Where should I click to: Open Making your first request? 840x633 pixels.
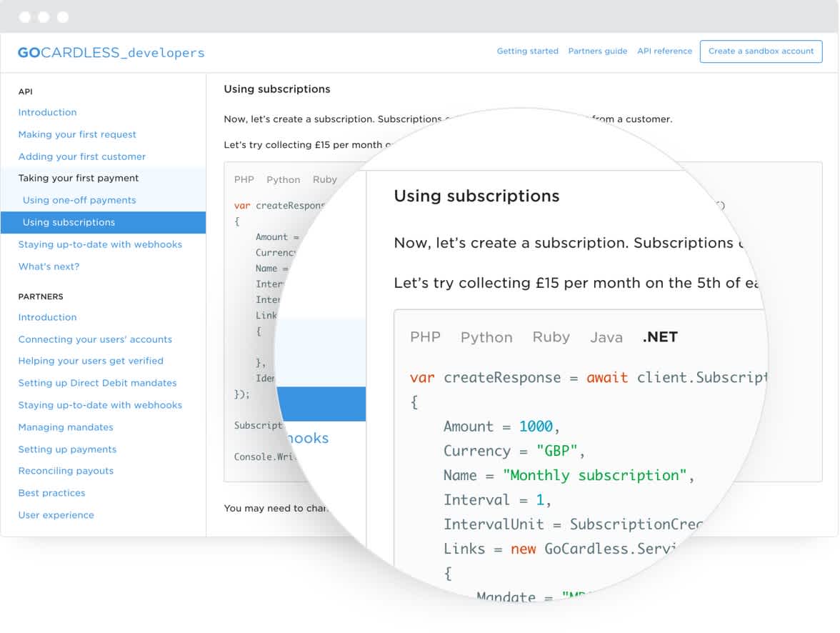tap(77, 134)
